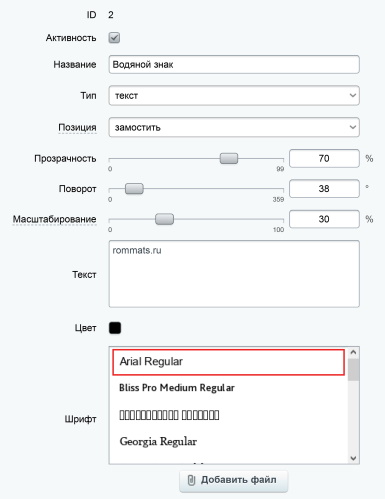
Task: Click the font list scroll up arrow
Action: point(353,352)
